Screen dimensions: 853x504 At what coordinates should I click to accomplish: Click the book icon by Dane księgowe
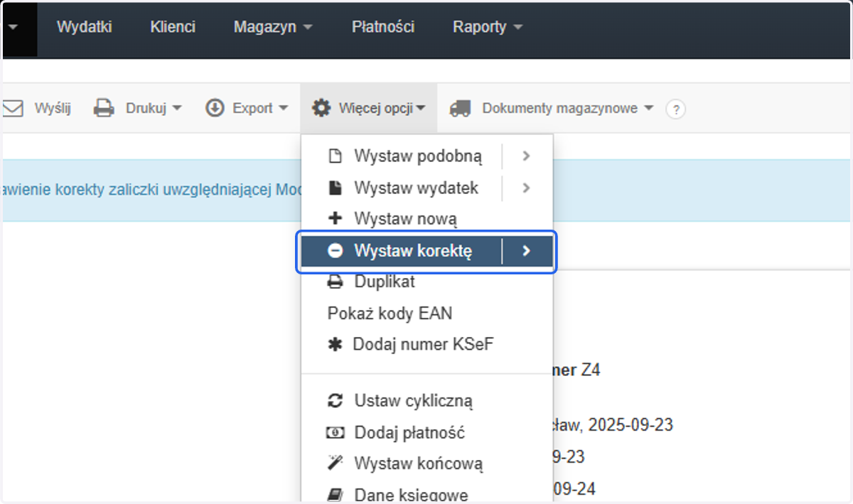[x=335, y=495]
